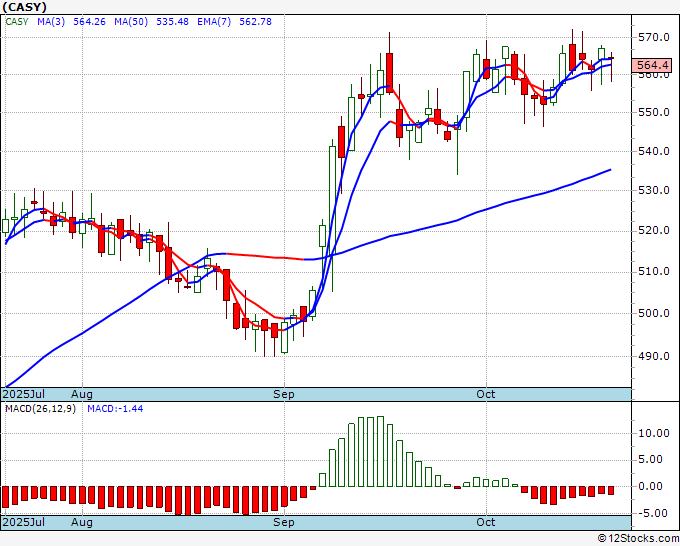Click the MA(50) value 535.48
Viewport: 680px width, 546px height.
pos(172,21)
